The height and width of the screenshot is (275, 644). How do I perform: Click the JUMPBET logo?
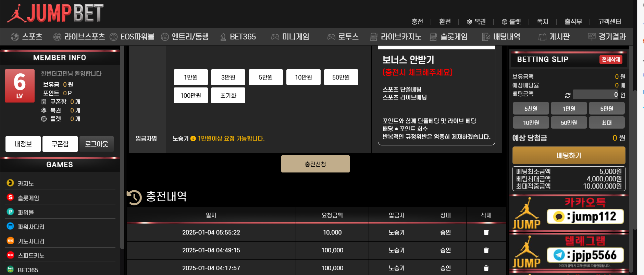55,14
